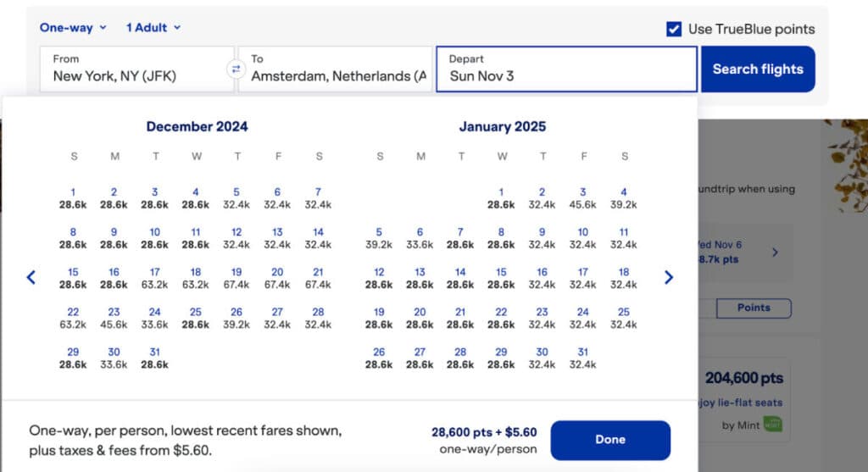Select December 1 departure date
This screenshot has width=868, height=472.
tap(73, 197)
